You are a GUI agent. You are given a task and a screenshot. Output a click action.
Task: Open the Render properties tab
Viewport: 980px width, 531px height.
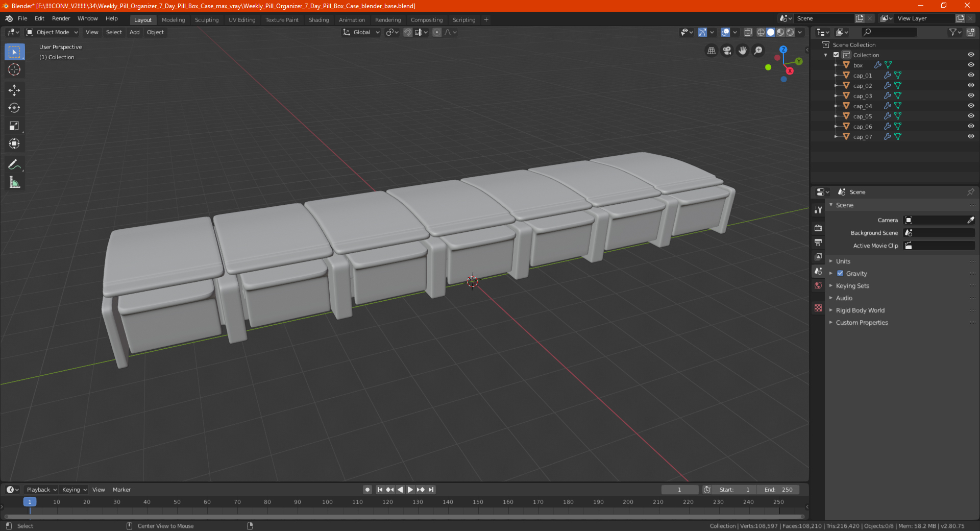click(818, 228)
